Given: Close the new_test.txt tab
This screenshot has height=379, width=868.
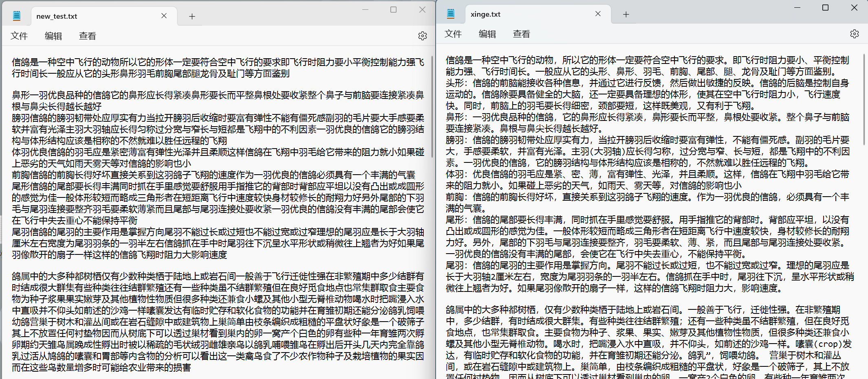Looking at the screenshot, I should point(164,16).
